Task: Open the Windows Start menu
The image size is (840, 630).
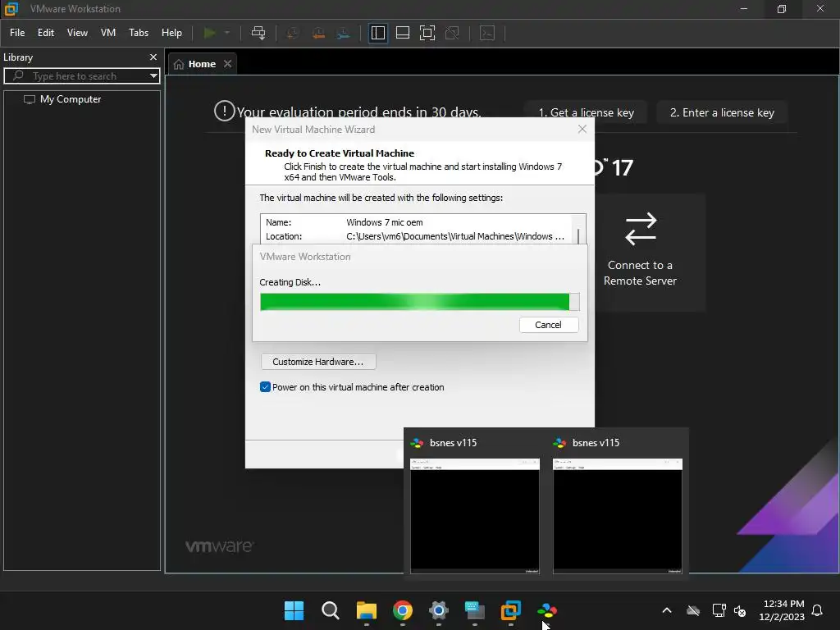Action: point(294,610)
